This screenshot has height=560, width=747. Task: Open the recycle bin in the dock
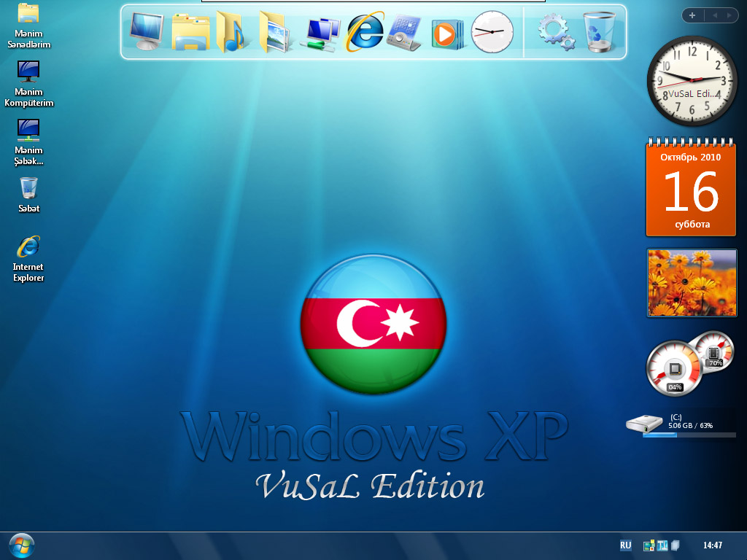[x=600, y=32]
